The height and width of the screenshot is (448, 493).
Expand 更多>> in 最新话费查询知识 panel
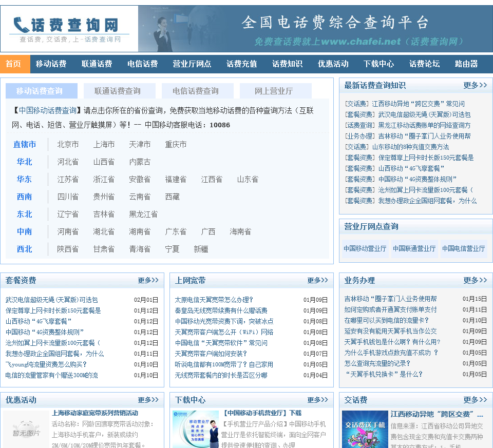[475, 85]
